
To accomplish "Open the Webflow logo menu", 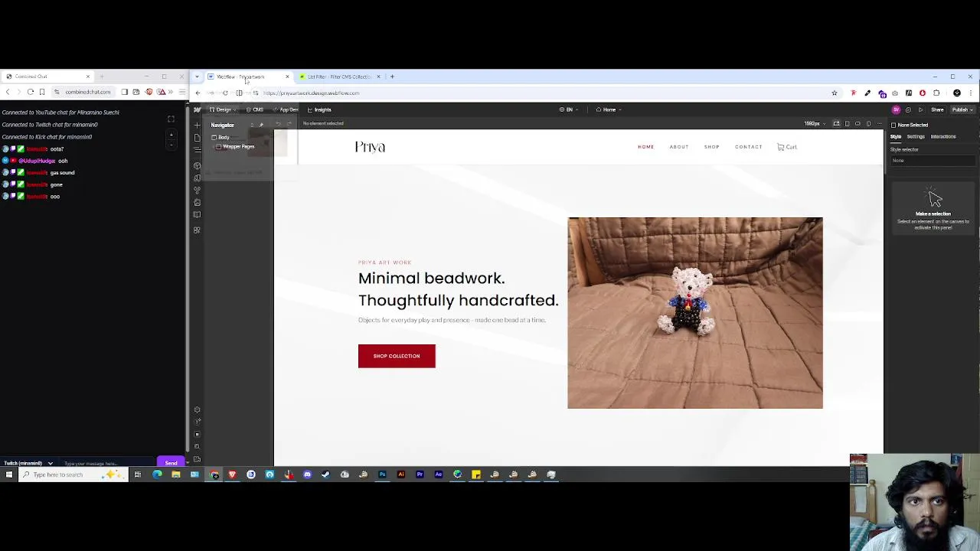I will point(198,109).
